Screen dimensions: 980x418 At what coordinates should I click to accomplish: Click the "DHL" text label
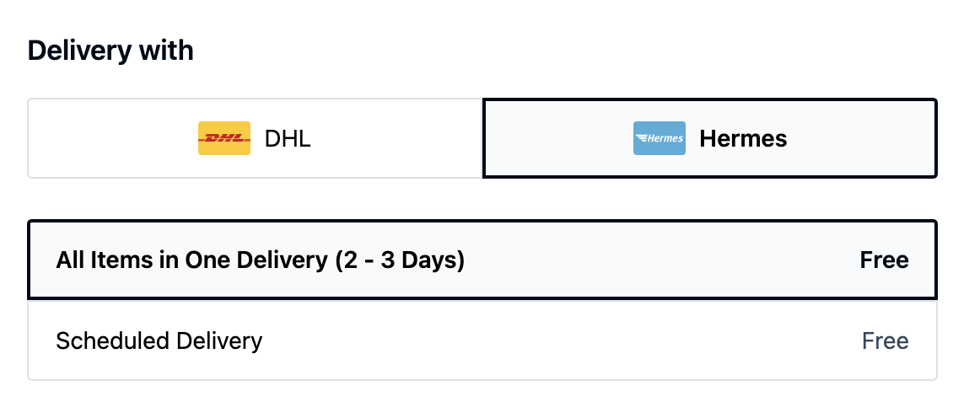(x=288, y=138)
